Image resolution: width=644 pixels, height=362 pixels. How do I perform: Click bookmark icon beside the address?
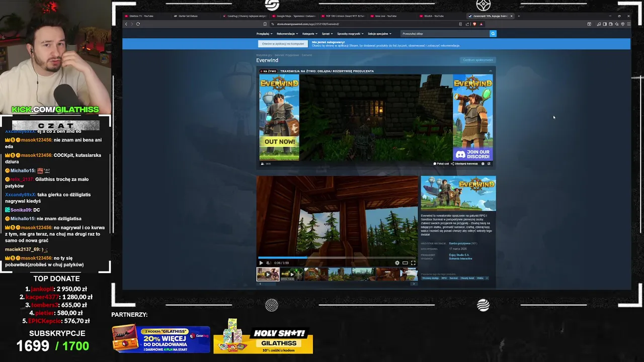point(265,24)
